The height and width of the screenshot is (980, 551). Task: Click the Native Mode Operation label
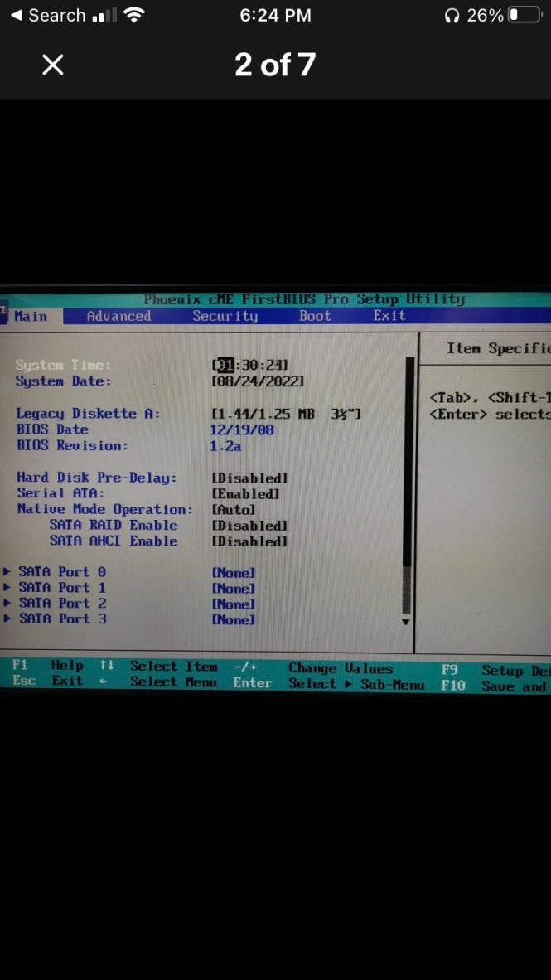click(105, 509)
